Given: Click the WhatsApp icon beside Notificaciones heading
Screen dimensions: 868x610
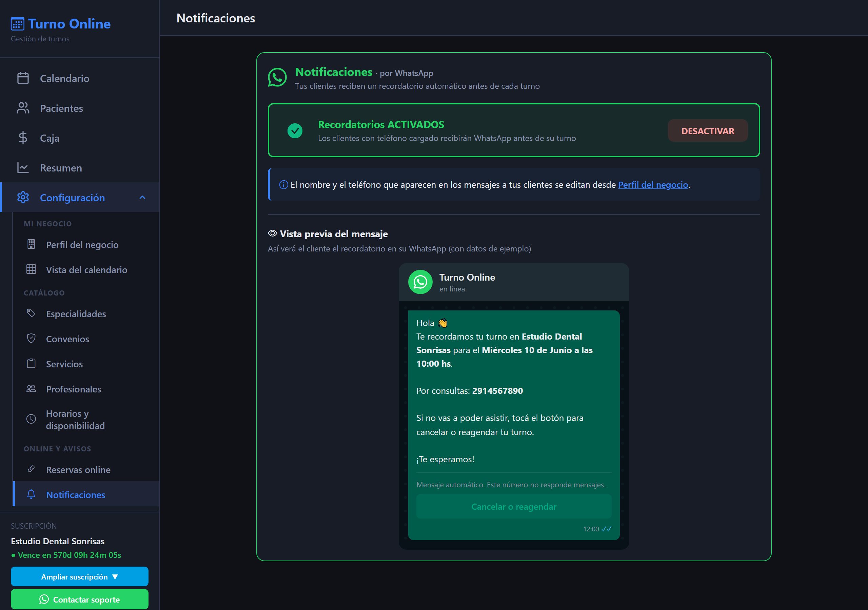Looking at the screenshot, I should point(277,78).
